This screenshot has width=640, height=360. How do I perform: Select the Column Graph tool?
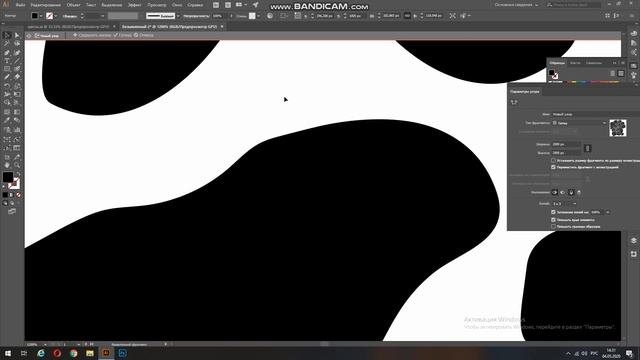[x=17, y=130]
